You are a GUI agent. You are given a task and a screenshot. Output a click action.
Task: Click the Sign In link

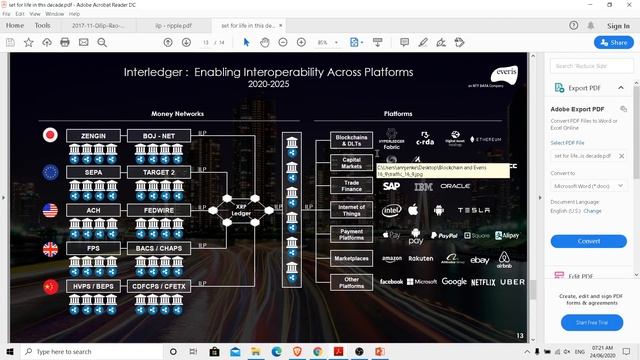[x=618, y=26]
